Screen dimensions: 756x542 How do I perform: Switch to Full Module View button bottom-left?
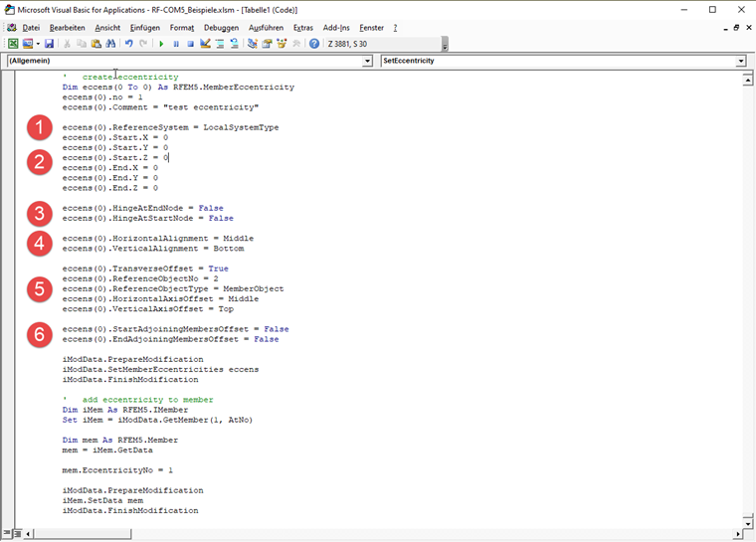[x=16, y=533]
